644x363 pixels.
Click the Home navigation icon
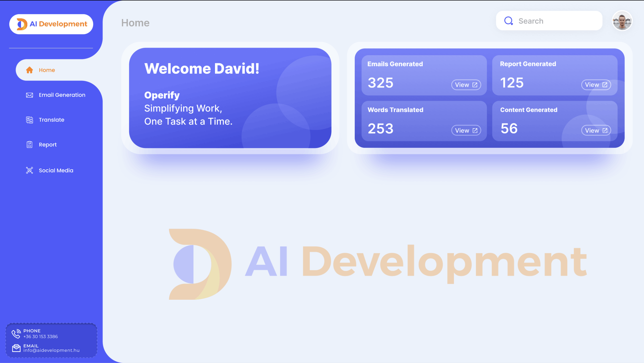30,69
